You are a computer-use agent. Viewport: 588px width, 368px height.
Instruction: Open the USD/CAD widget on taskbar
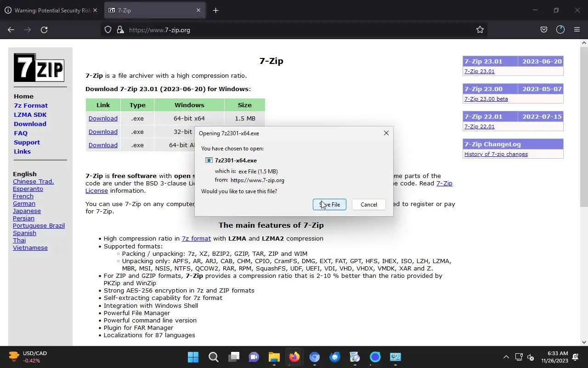(28, 357)
